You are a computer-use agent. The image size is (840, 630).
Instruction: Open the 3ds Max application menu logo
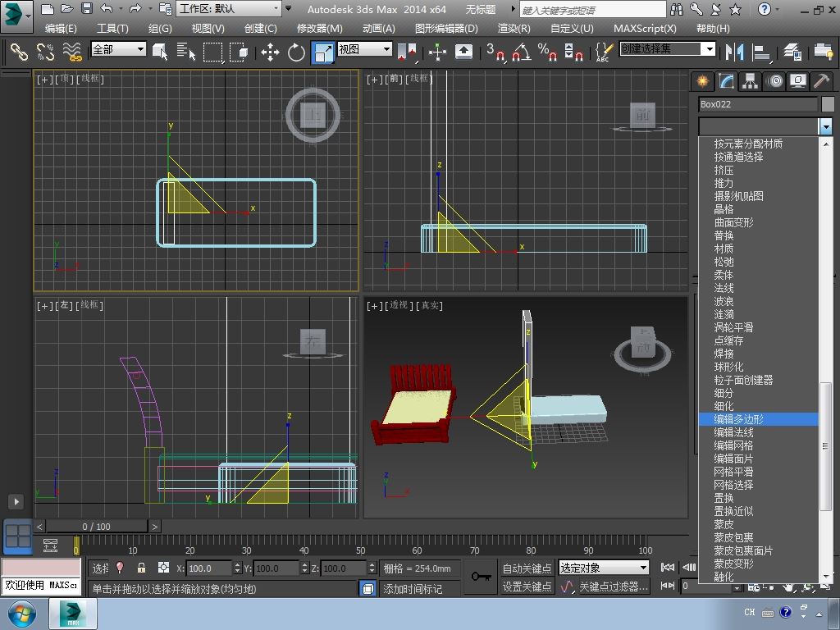[x=16, y=16]
